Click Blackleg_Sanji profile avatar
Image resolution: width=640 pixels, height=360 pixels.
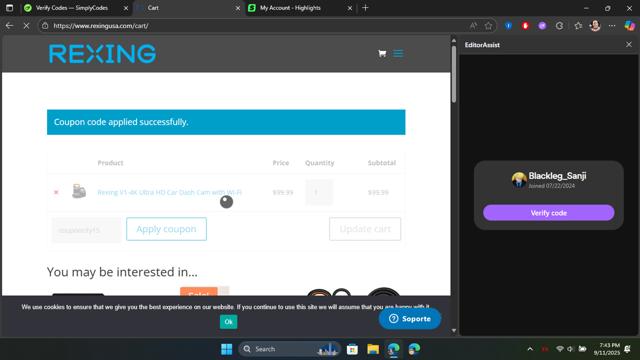click(519, 179)
